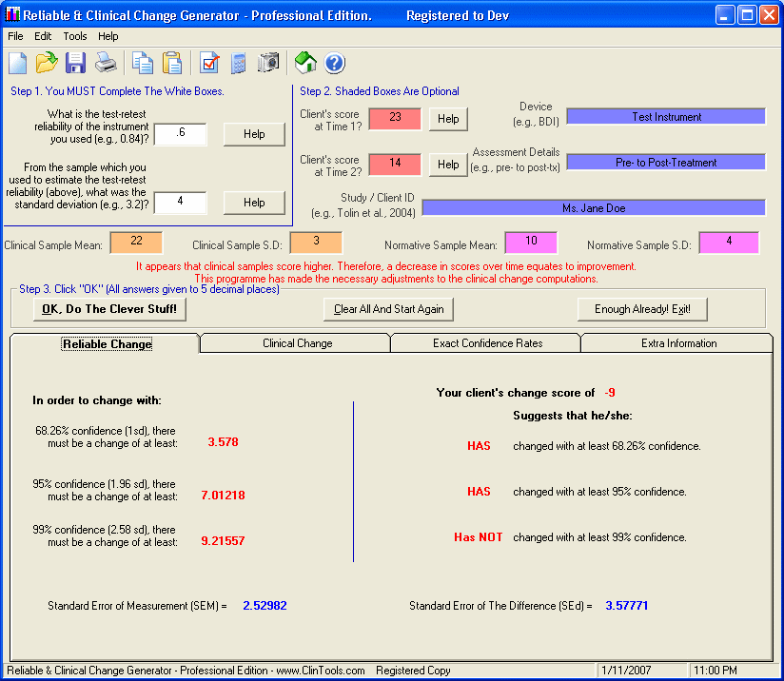
Task: Click Clear All And Start Again
Action: coord(389,309)
